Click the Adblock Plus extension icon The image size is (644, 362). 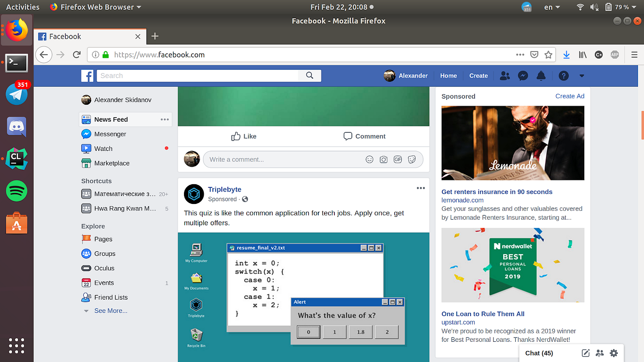click(615, 55)
